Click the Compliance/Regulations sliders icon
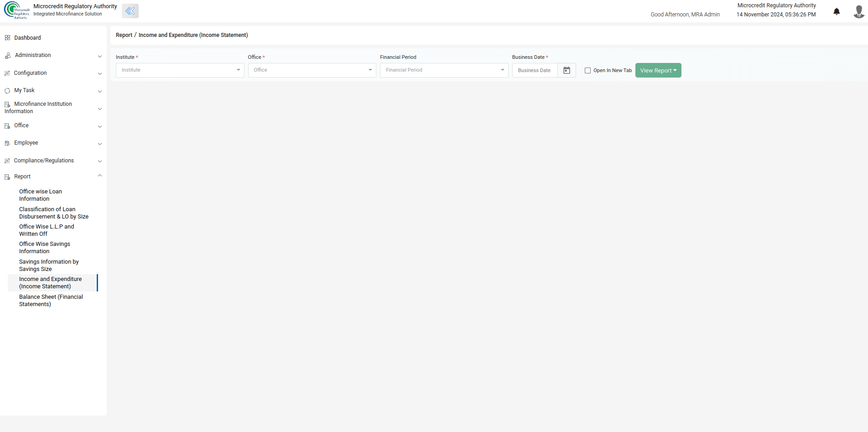The image size is (868, 432). pos(7,161)
